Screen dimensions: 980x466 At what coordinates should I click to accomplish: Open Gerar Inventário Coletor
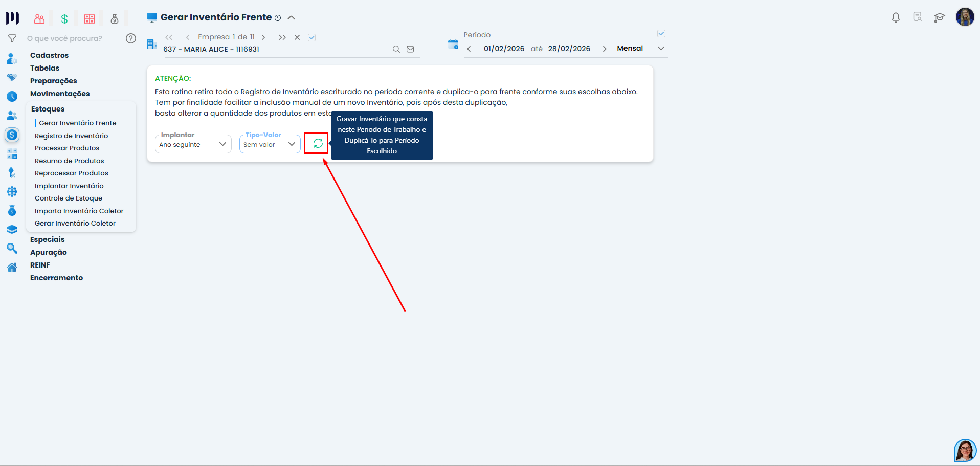pyautogui.click(x=75, y=223)
